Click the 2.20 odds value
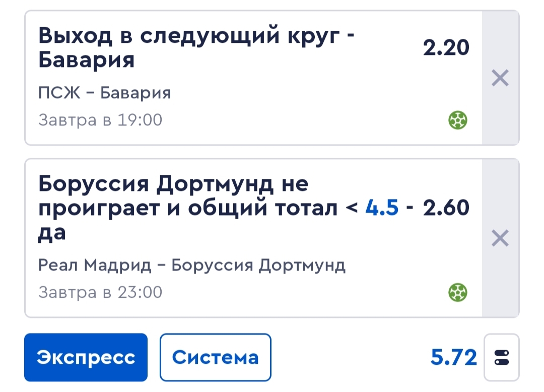Viewport: 544px width, 392px height. click(x=446, y=47)
